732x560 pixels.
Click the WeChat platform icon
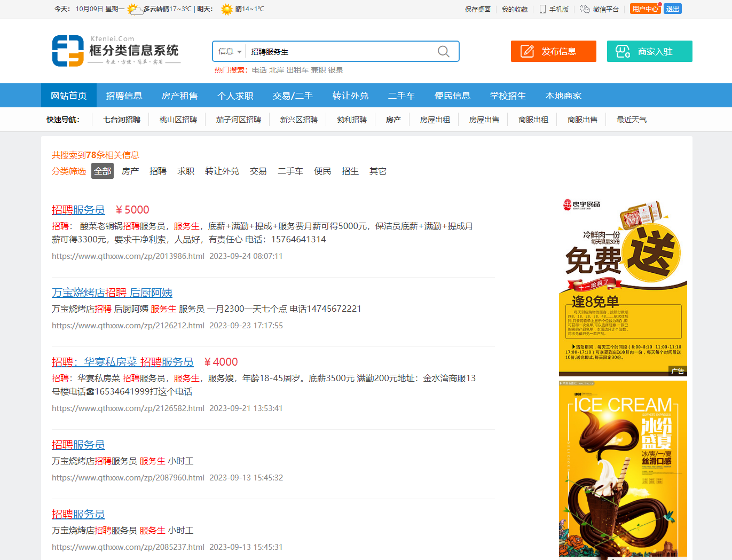[585, 9]
